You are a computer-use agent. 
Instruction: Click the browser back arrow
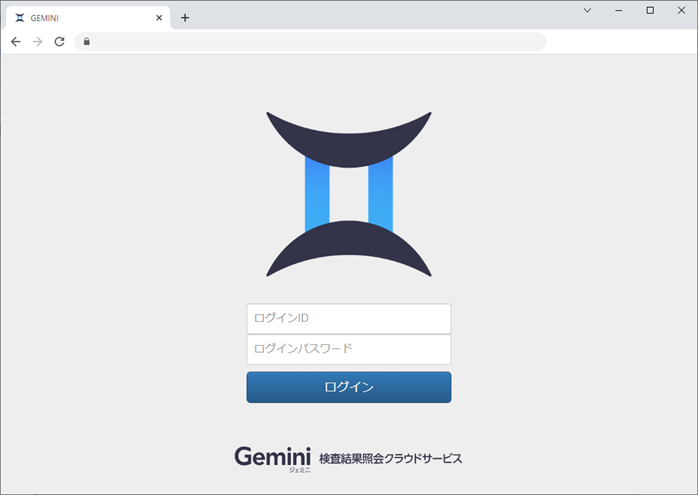click(16, 41)
